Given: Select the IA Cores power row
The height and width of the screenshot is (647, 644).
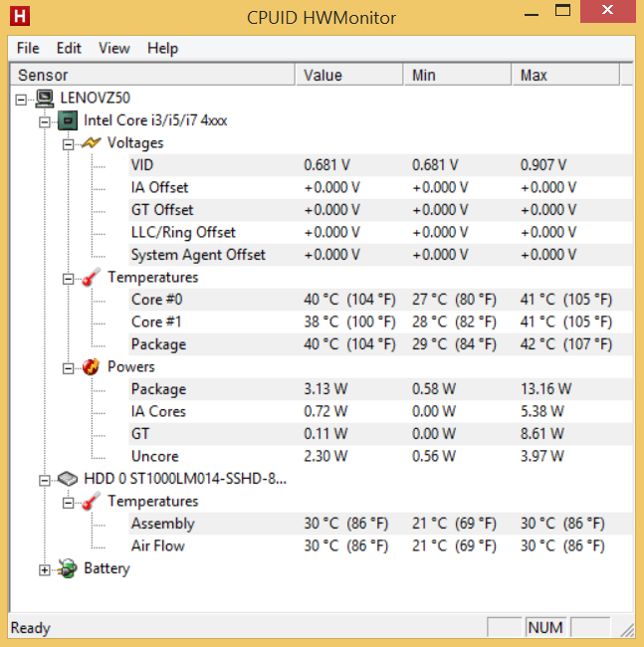Looking at the screenshot, I should click(x=380, y=411).
